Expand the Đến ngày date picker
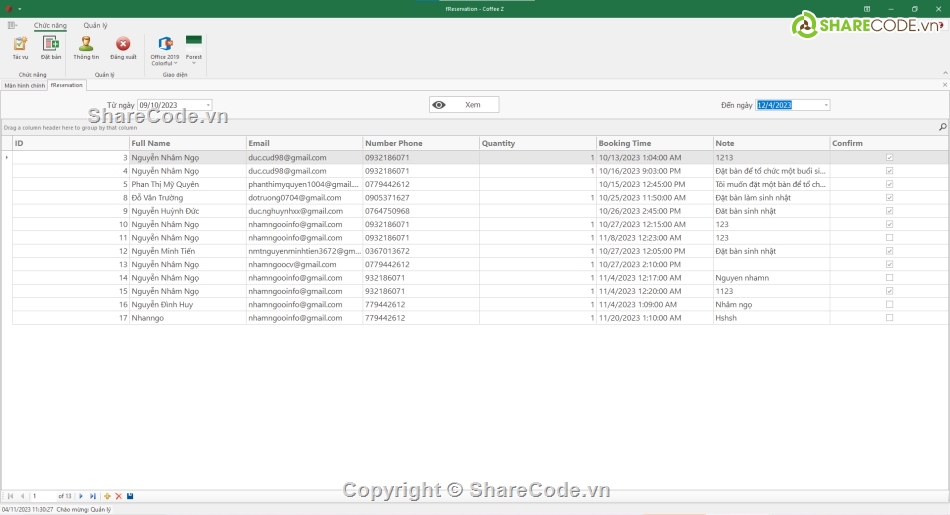Viewport: 950px width, 515px height. click(826, 105)
